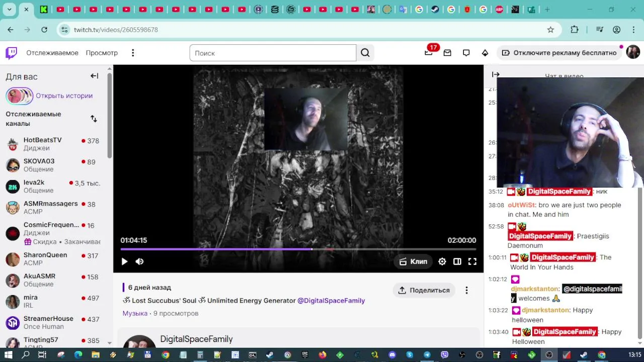Screen dimensions: 644x362
Task: Open the inbox envelope icon
Action: (447, 53)
